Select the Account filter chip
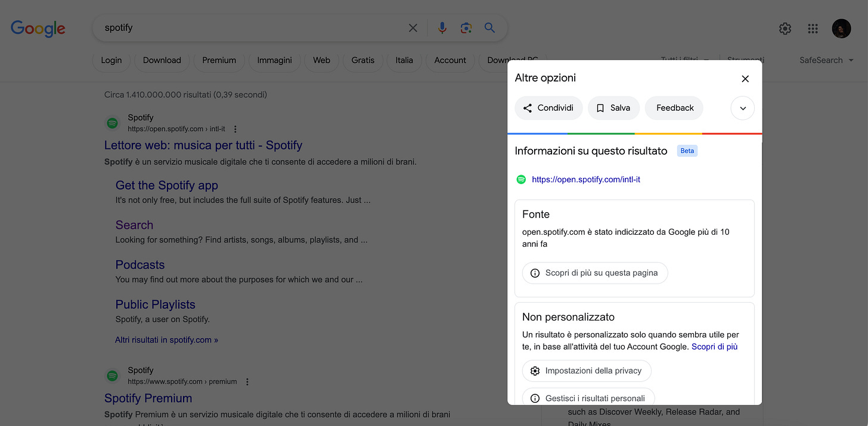The image size is (868, 426). [450, 60]
